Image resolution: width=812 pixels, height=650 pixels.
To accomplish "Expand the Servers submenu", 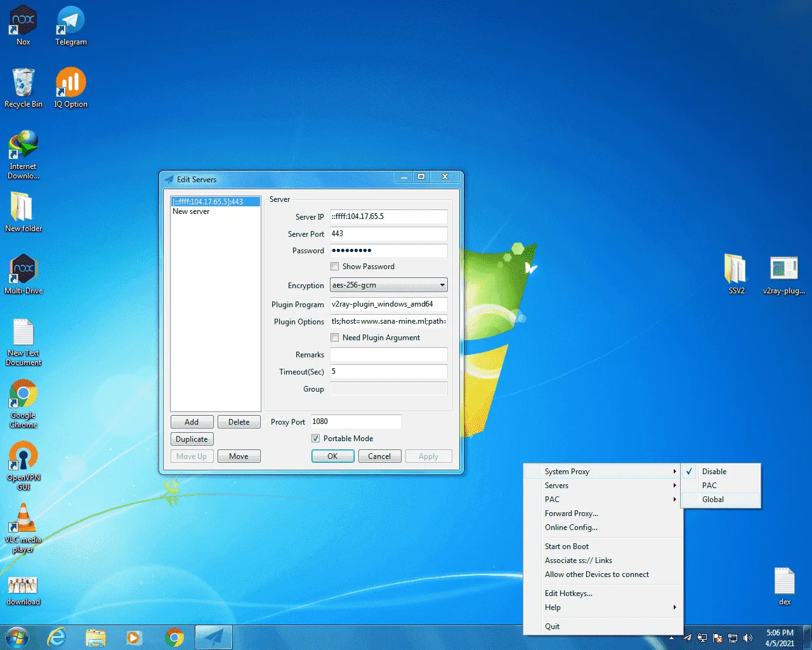I will point(603,486).
